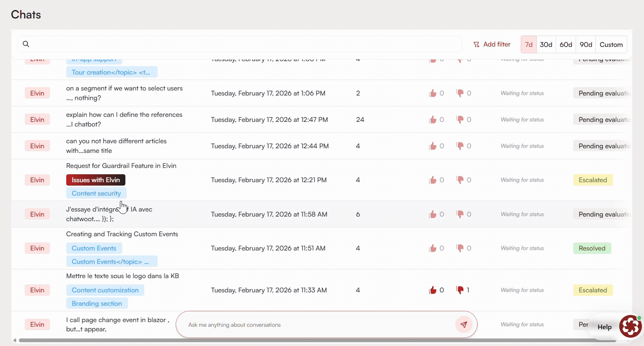Send the conversation question with paper plane

click(464, 325)
